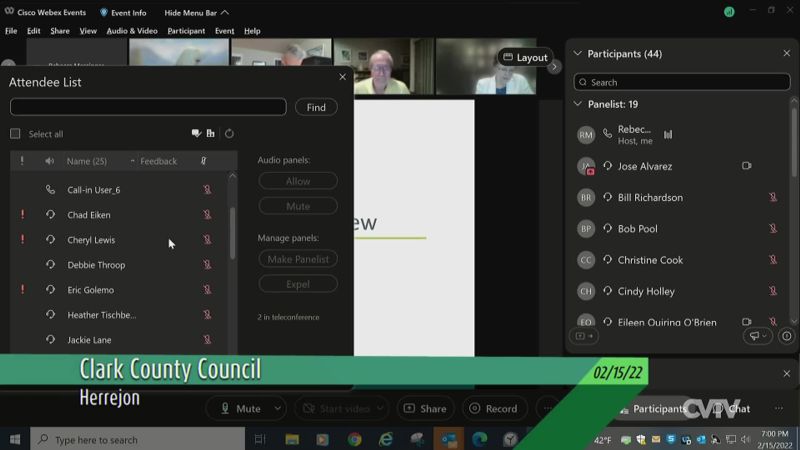Check the Select all checkbox
Viewport: 800px width, 450px height.
(x=15, y=134)
